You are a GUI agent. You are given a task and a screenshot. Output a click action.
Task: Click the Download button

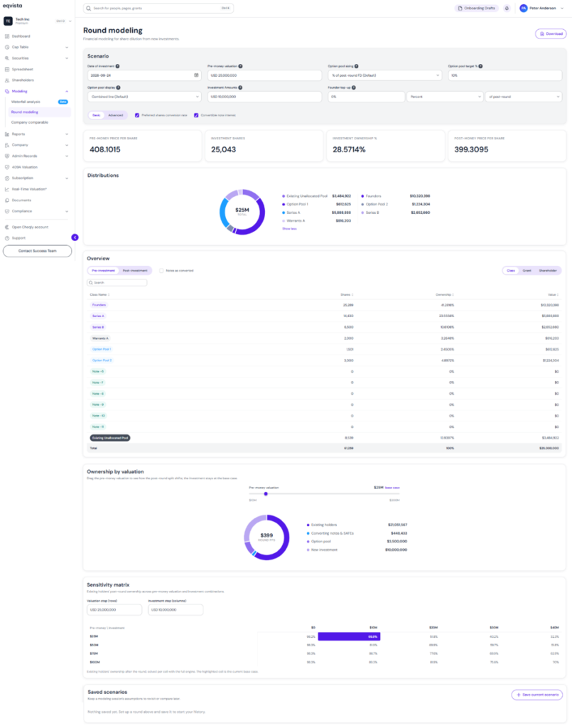551,34
